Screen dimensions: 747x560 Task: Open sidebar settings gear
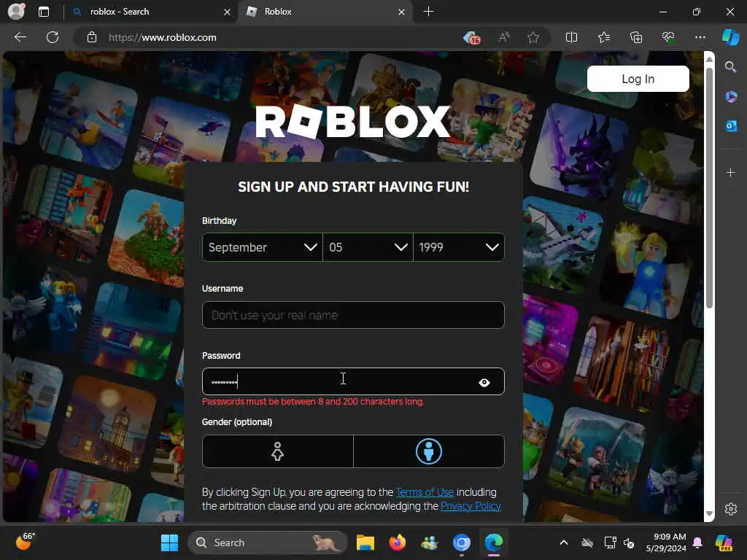click(x=731, y=508)
